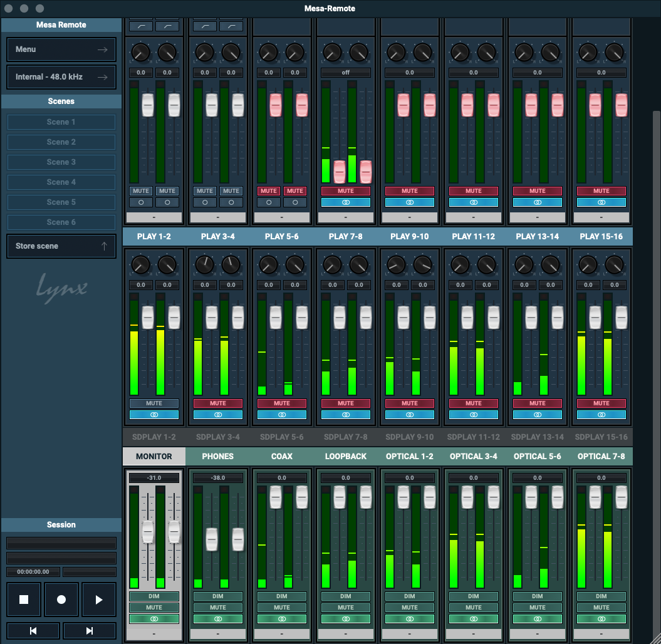Recall Scene 2

tap(61, 142)
